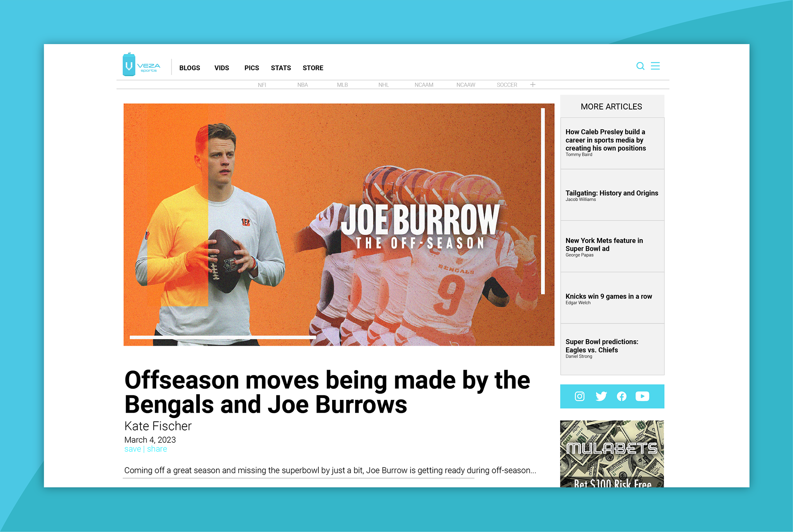Click author name Daniel Strong
Viewport: 793px width, 532px height.
[x=579, y=356]
